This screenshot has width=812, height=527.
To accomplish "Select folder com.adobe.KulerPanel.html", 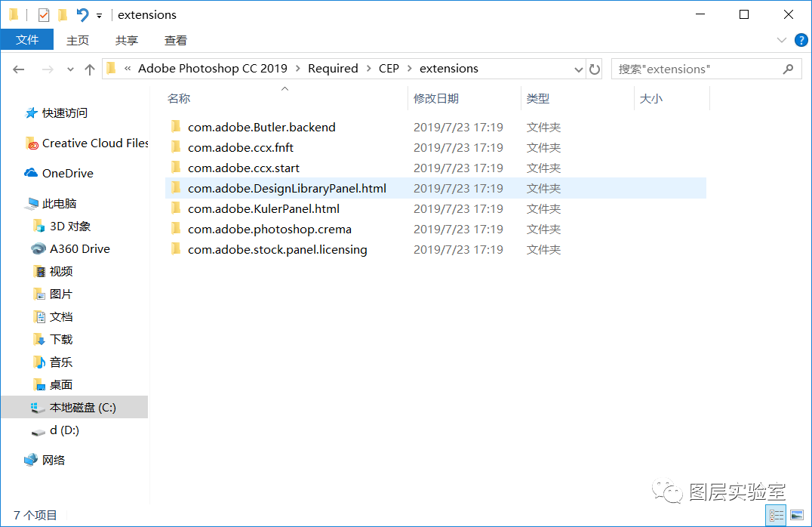I will [x=263, y=209].
